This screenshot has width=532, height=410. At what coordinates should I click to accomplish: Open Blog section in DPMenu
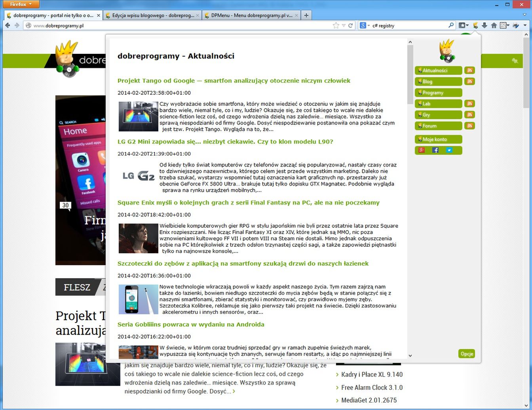(438, 82)
